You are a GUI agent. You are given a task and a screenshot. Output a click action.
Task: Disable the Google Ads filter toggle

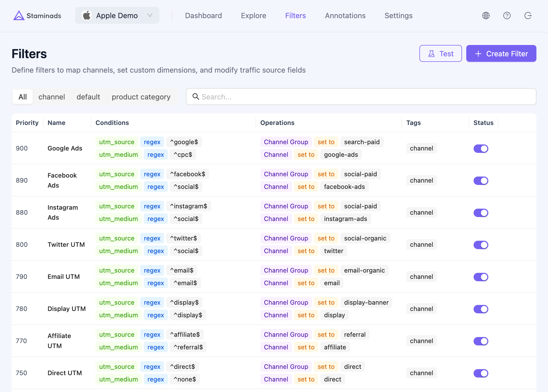481,149
